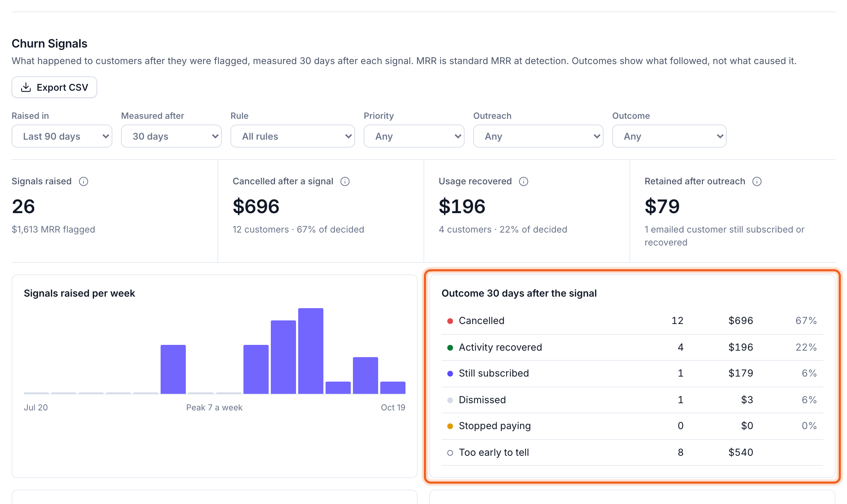
Task: Click info icon next to Cancelled after a signal
Action: (x=345, y=181)
